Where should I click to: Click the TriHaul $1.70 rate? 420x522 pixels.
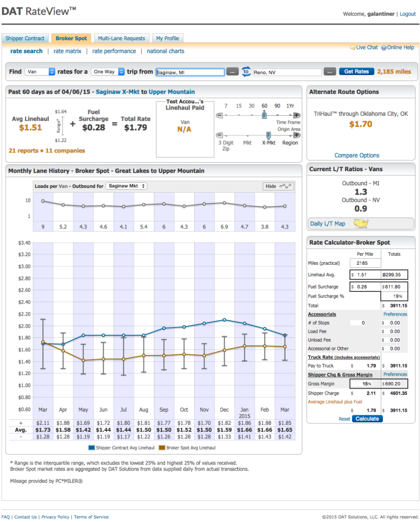pos(361,124)
